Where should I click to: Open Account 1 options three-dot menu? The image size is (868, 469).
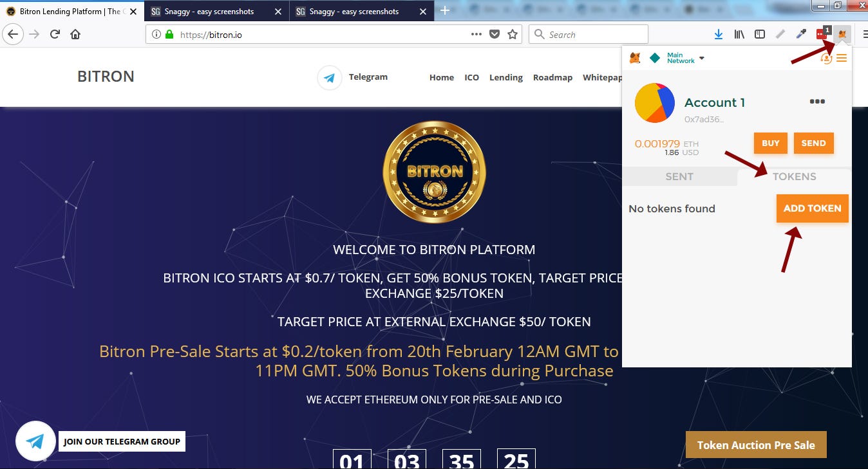pyautogui.click(x=817, y=102)
